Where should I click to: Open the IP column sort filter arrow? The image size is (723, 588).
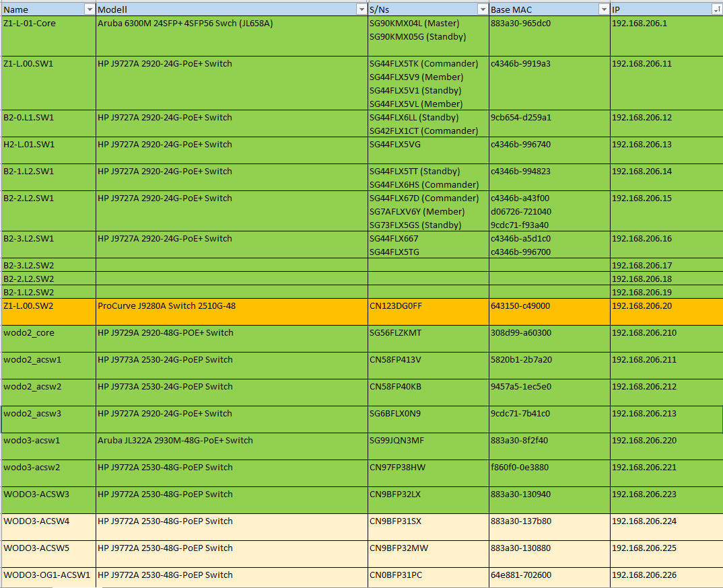pos(718,9)
